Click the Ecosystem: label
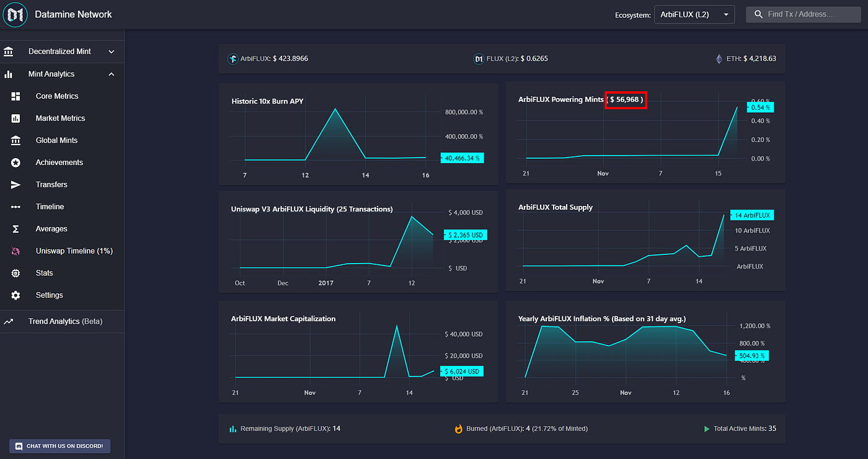868x459 pixels. 632,15
